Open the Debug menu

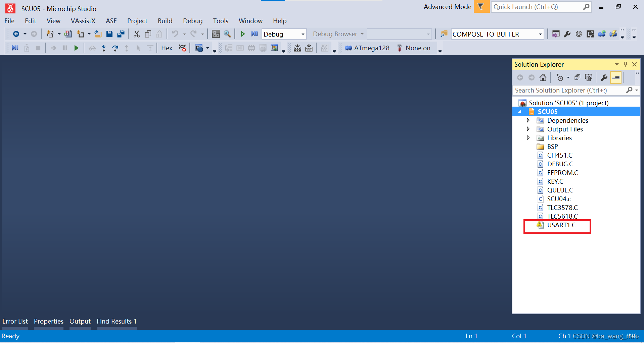tap(193, 21)
